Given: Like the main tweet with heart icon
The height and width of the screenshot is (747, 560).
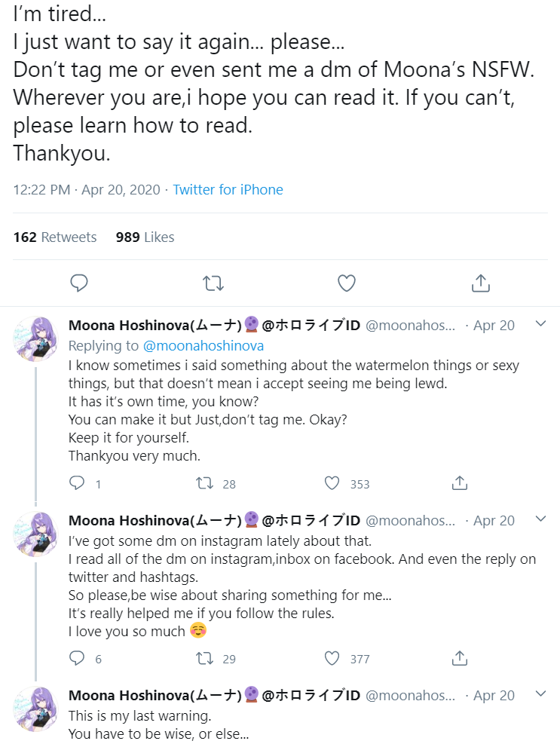Looking at the screenshot, I should pos(347,283).
